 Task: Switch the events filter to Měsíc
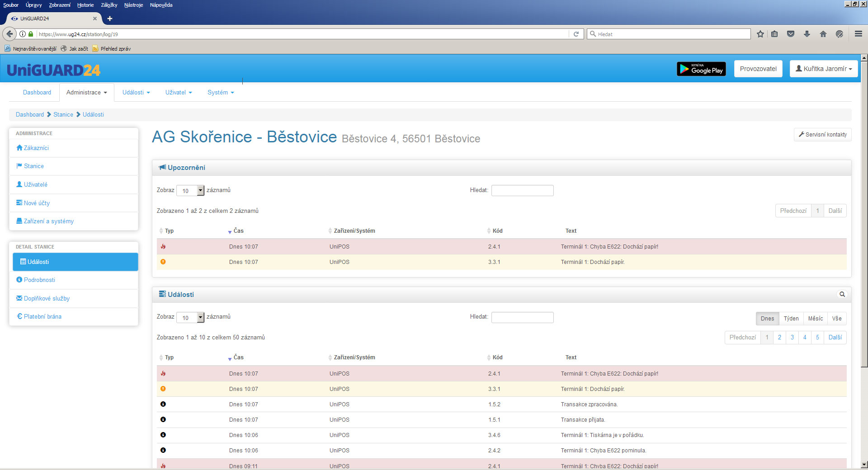(x=815, y=319)
